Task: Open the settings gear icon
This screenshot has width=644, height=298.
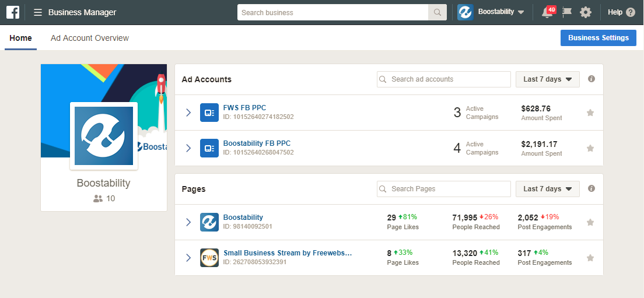Action: coord(586,12)
